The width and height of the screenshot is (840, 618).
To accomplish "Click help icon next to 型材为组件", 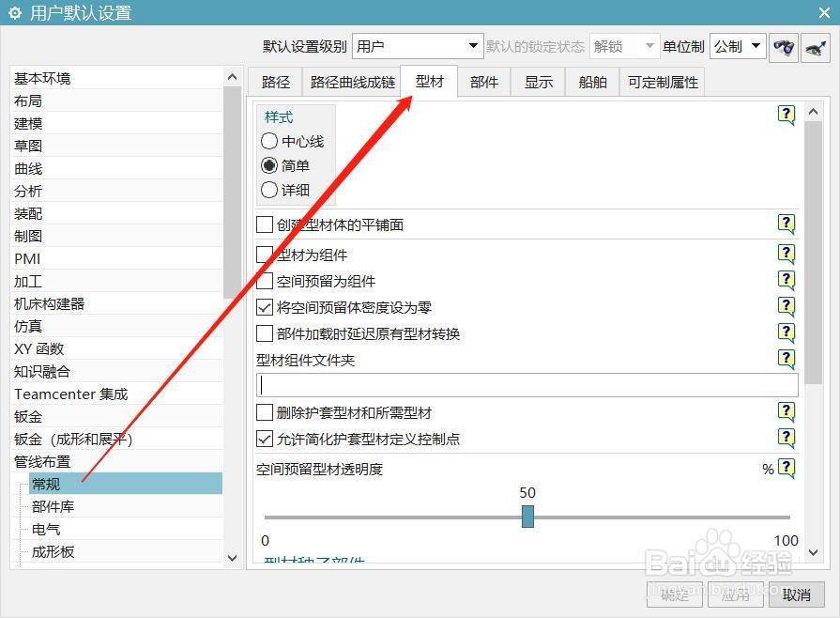I will tap(787, 253).
